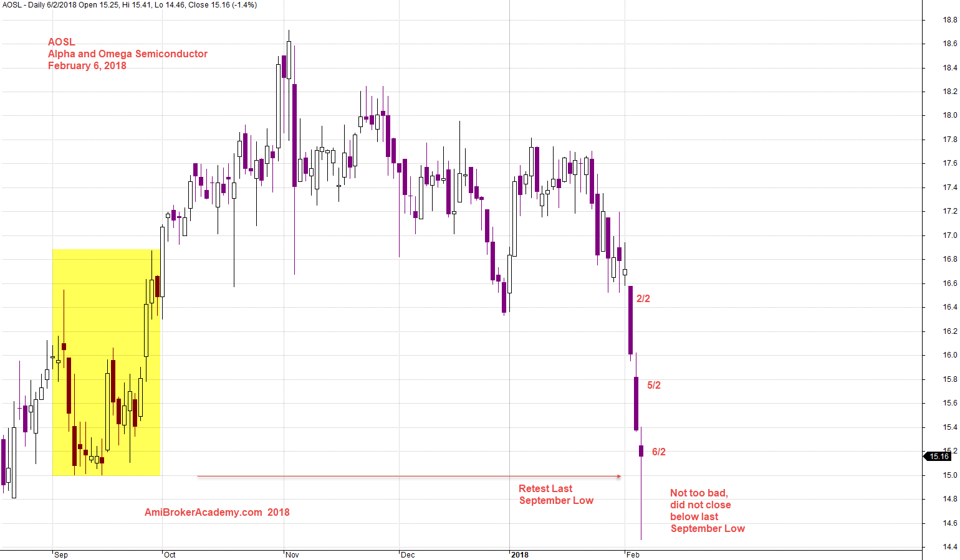Click the 'February 6, 2018' date annotation
This screenshot has width=960, height=560.
[x=87, y=65]
